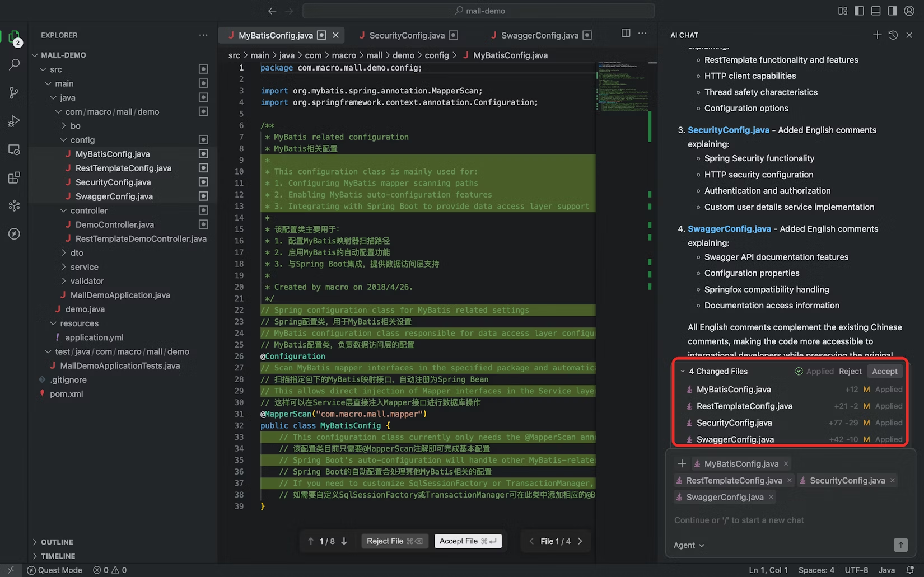Open AI chat history
The image size is (924, 577).
click(893, 35)
